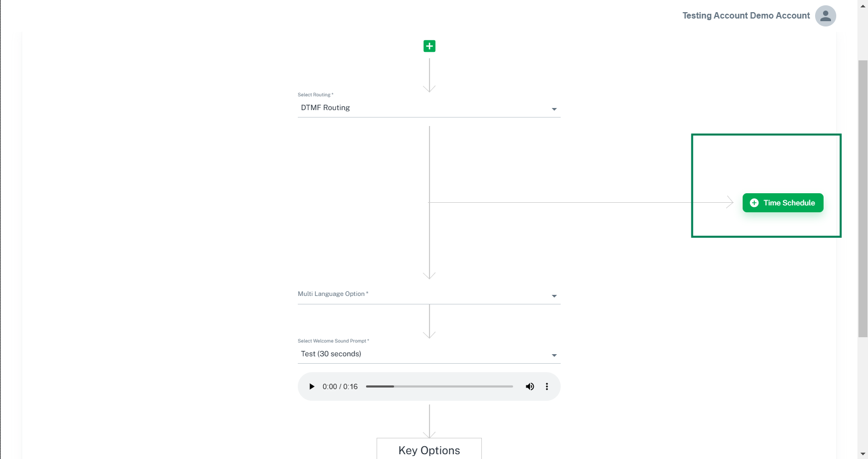Open the user profile avatar icon
The width and height of the screenshot is (868, 459).
tap(825, 16)
